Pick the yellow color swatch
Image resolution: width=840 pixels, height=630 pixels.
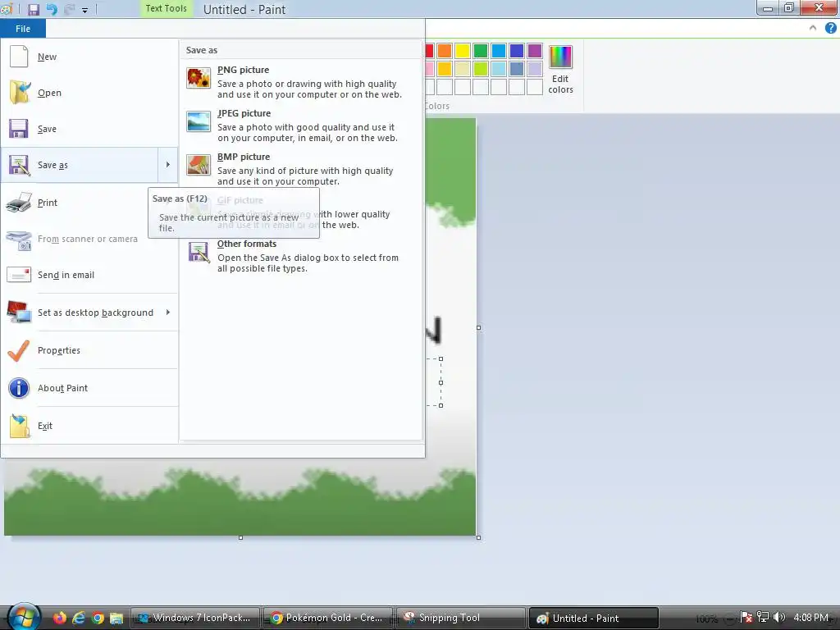click(463, 51)
